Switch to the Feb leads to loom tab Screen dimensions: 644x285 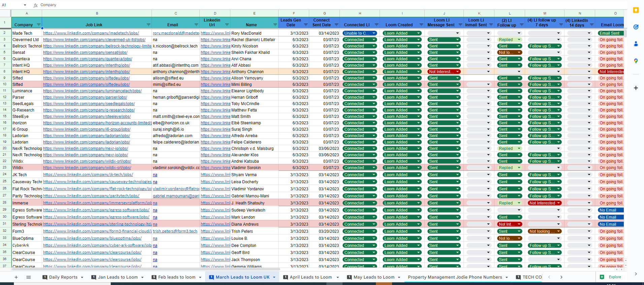tap(176, 277)
